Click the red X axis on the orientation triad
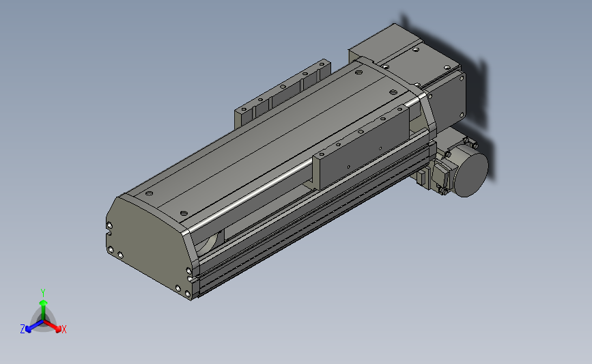The height and width of the screenshot is (364, 592). click(x=53, y=326)
